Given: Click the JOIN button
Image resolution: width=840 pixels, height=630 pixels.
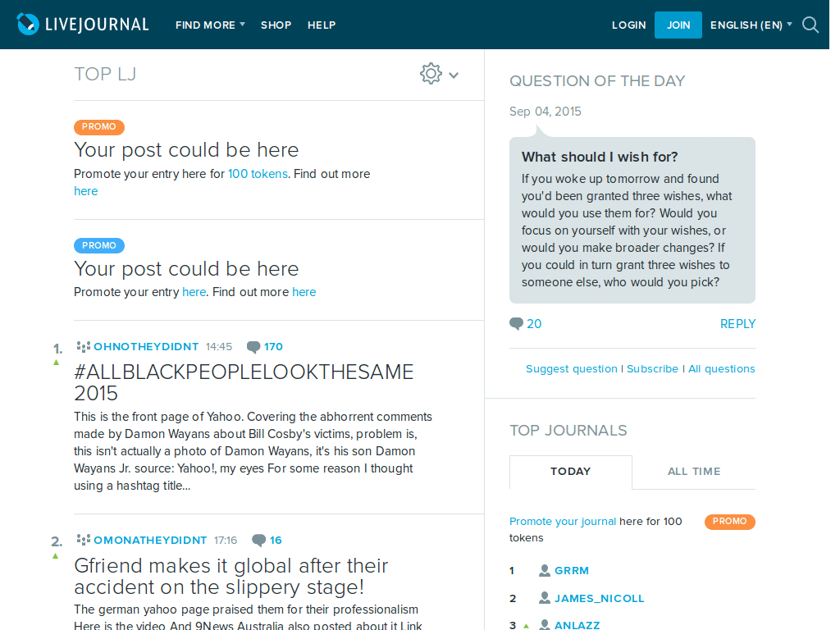Looking at the screenshot, I should [678, 25].
